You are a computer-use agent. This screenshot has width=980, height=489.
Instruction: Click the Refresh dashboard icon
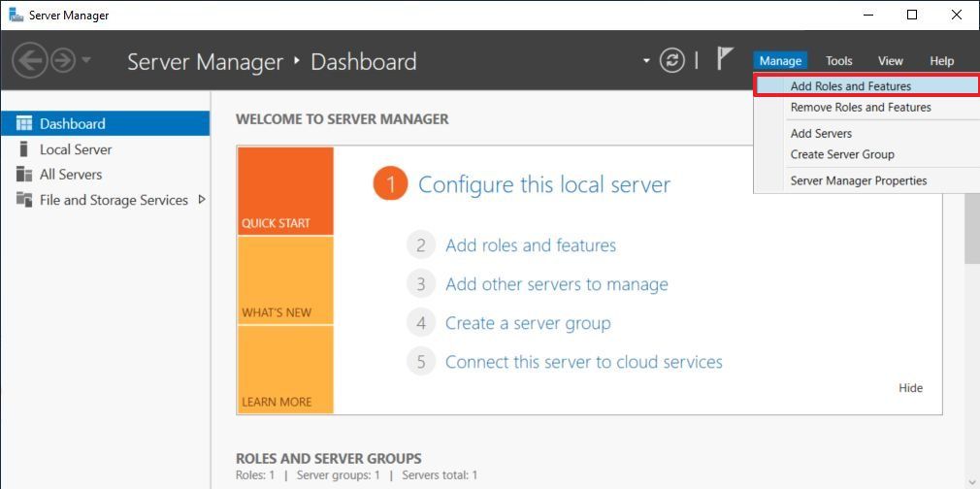point(671,61)
